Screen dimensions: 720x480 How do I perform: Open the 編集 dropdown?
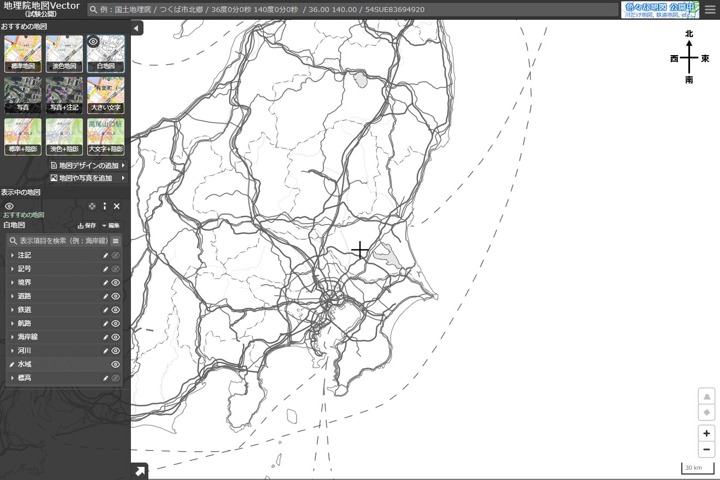click(x=112, y=226)
